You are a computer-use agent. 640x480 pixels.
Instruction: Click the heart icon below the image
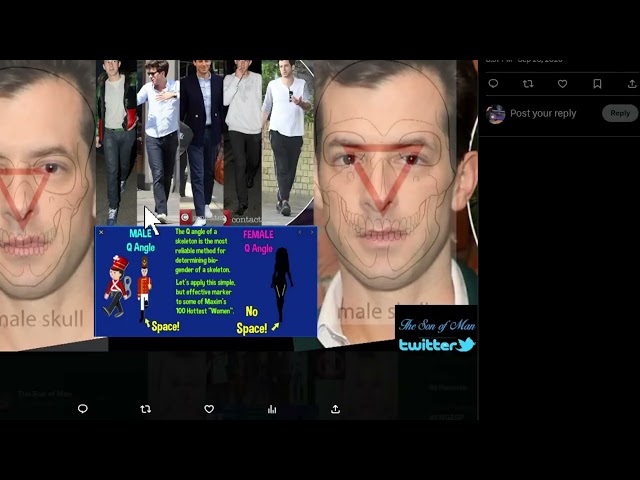click(x=209, y=409)
